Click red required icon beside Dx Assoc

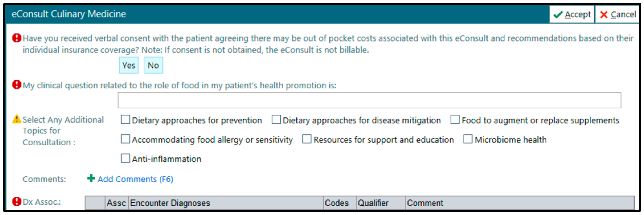[17, 201]
